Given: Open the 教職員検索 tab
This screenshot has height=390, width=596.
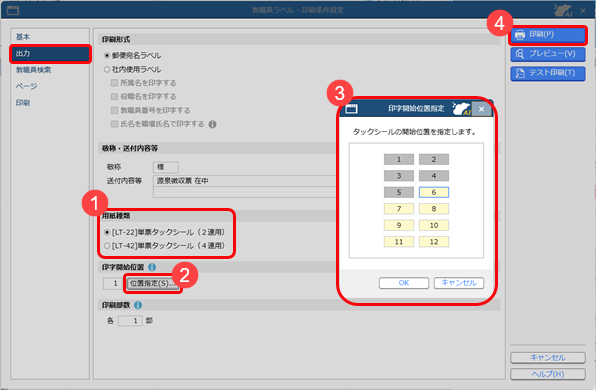Looking at the screenshot, I should click(x=50, y=70).
